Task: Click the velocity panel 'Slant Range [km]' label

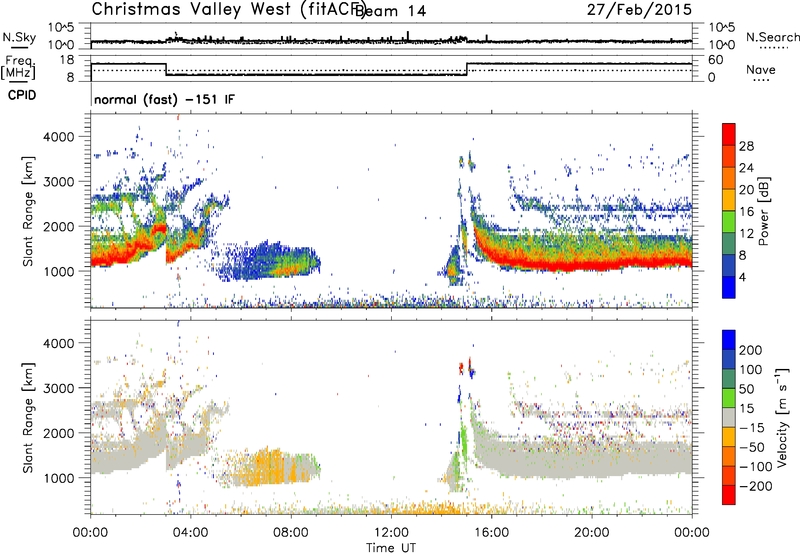Action: (x=28, y=417)
